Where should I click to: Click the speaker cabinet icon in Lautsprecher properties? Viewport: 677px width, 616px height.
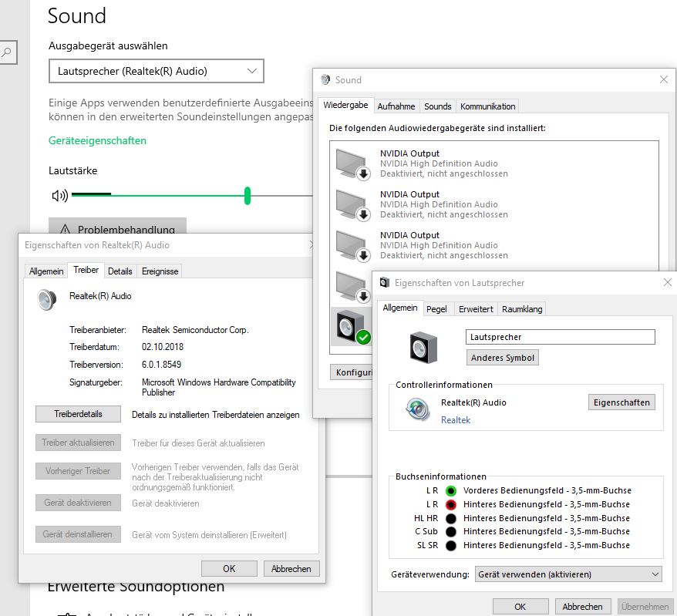click(423, 347)
